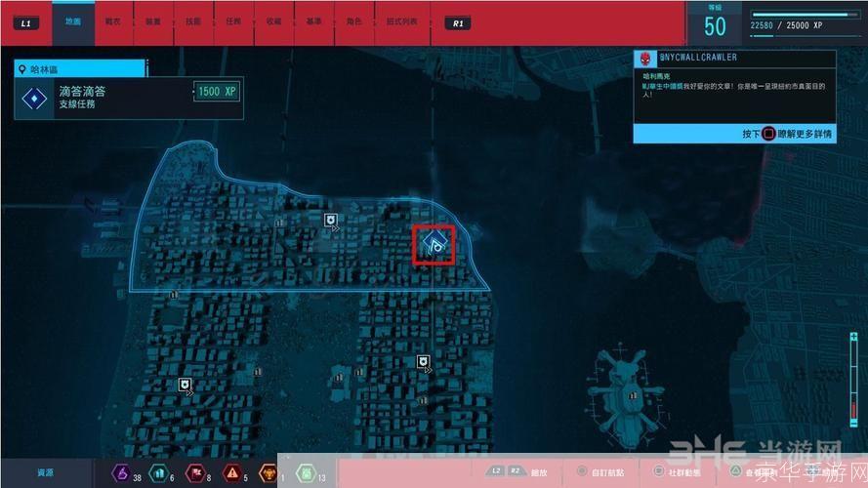The height and width of the screenshot is (488, 868).
Task: Click the 資源 resources label
Action: click(x=45, y=472)
